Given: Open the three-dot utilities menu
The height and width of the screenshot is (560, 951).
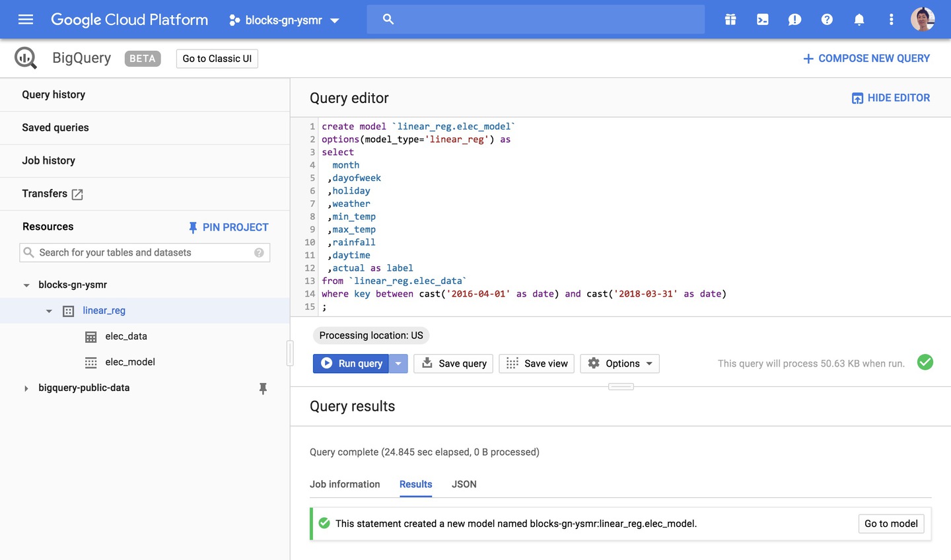Looking at the screenshot, I should coord(892,20).
